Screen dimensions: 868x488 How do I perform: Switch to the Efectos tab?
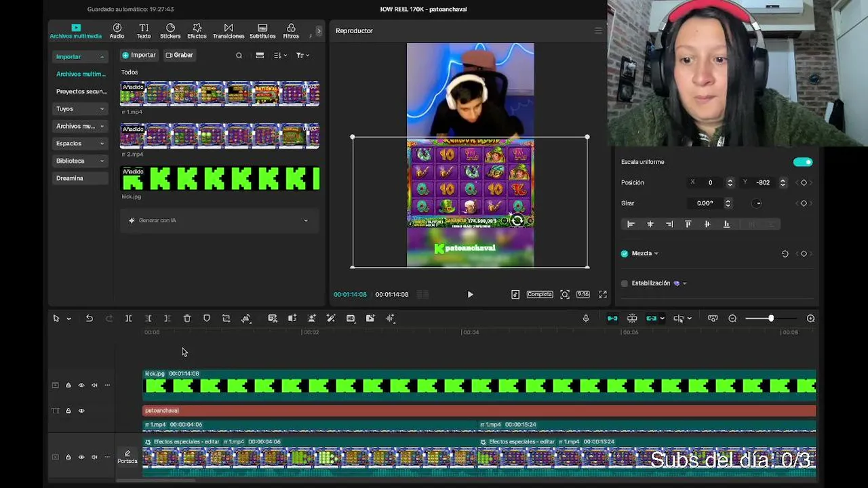point(197,31)
